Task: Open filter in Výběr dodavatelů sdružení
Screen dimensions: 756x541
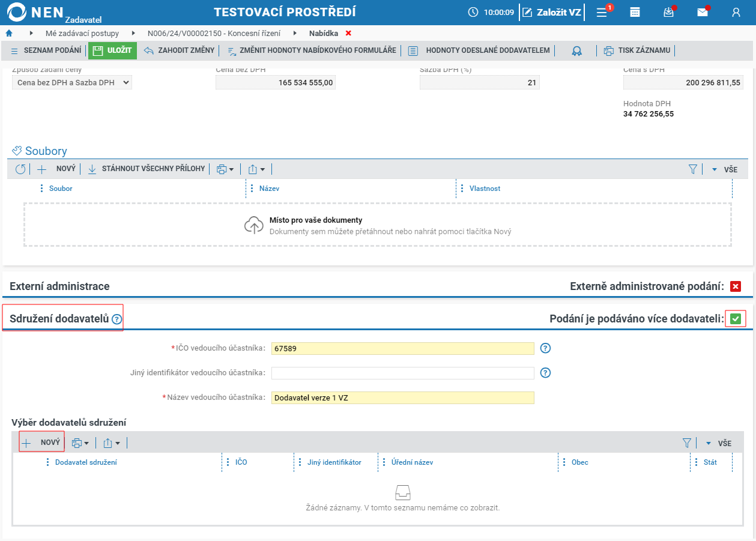Action: click(x=687, y=443)
